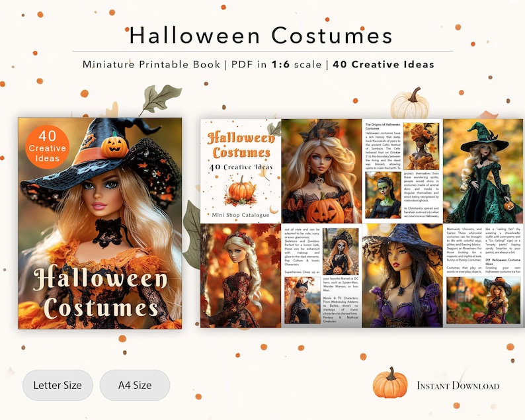Image resolution: width=525 pixels, height=420 pixels.
Task: Select the purple dress dark-haired witch page
Action: (x=402, y=276)
